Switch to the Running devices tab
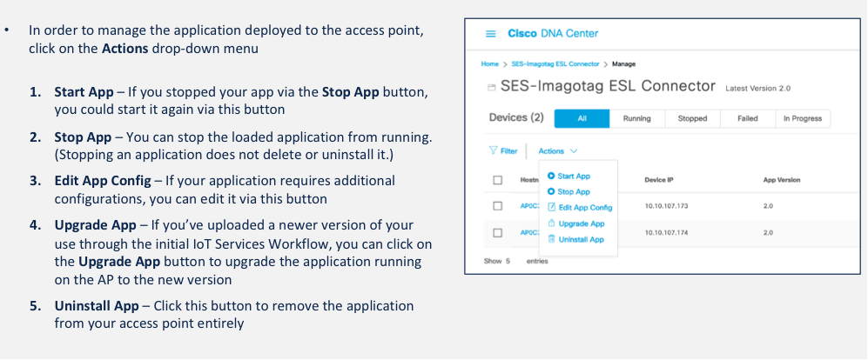Screen dimensions: 868x360 637,119
